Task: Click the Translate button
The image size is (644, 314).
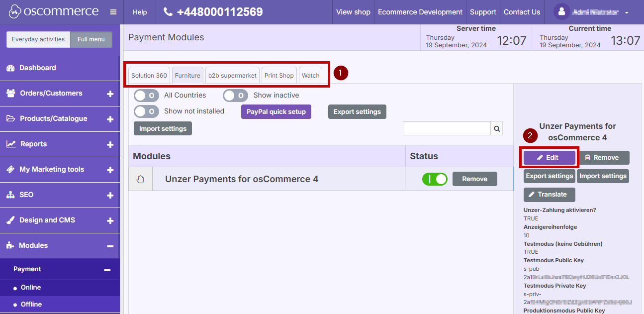Action: click(550, 195)
